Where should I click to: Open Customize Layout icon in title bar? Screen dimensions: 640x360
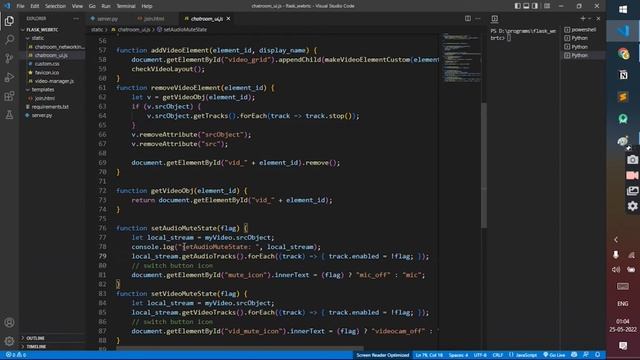click(x=547, y=6)
